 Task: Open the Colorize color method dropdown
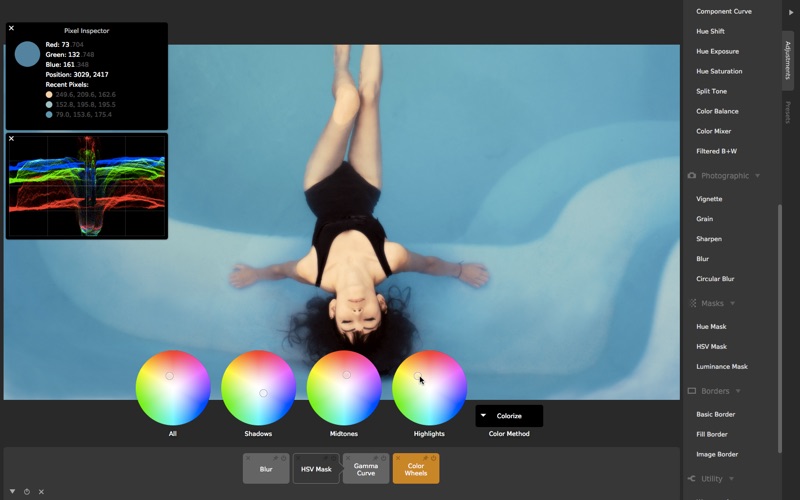[x=509, y=416]
